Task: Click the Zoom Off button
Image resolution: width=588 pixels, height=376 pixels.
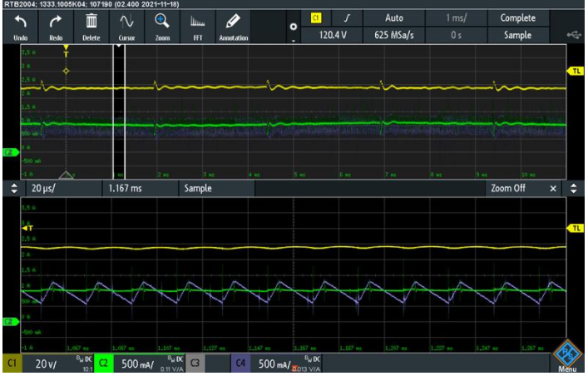Action: [507, 189]
